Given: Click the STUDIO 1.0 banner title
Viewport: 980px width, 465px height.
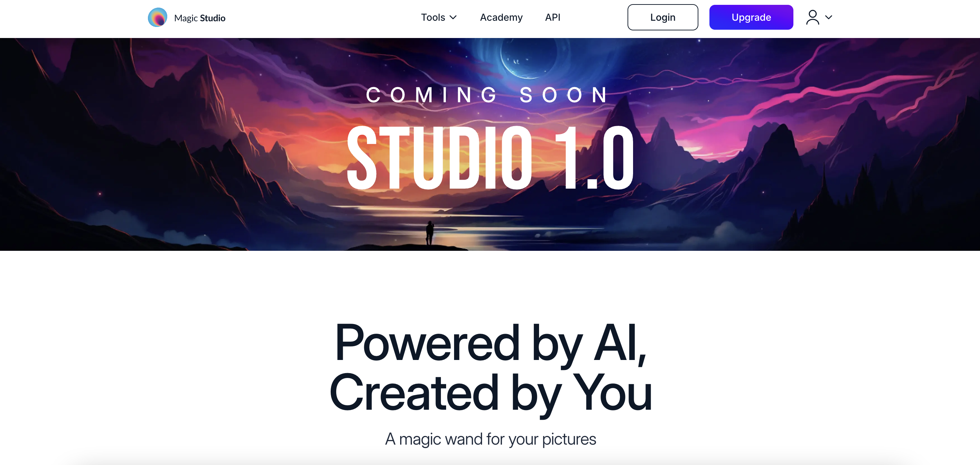Looking at the screenshot, I should click(490, 158).
